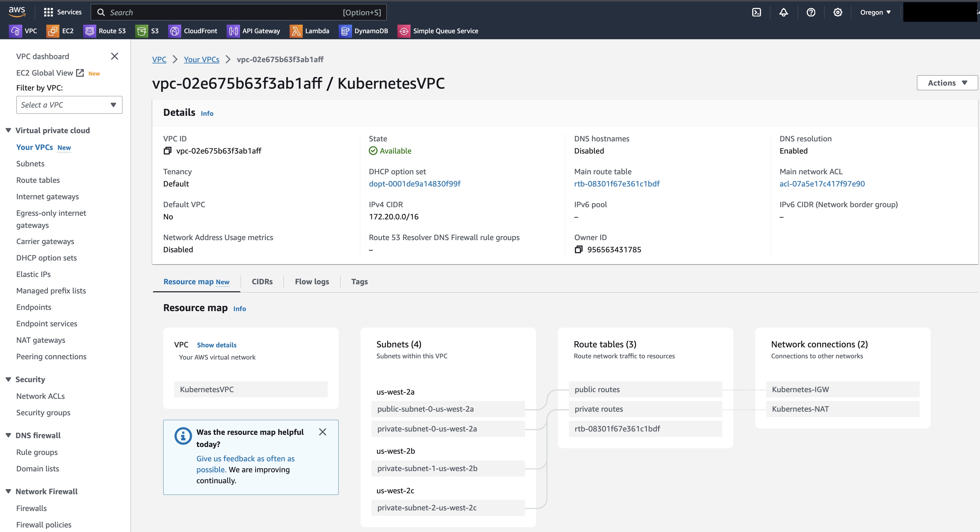The height and width of the screenshot is (532, 980).
Task: Close the VPC dashboard sidebar
Action: [115, 56]
